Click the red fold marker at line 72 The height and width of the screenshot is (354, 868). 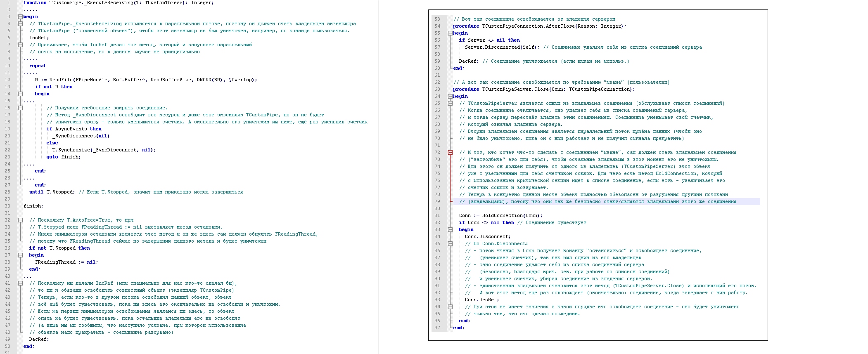[x=450, y=153]
